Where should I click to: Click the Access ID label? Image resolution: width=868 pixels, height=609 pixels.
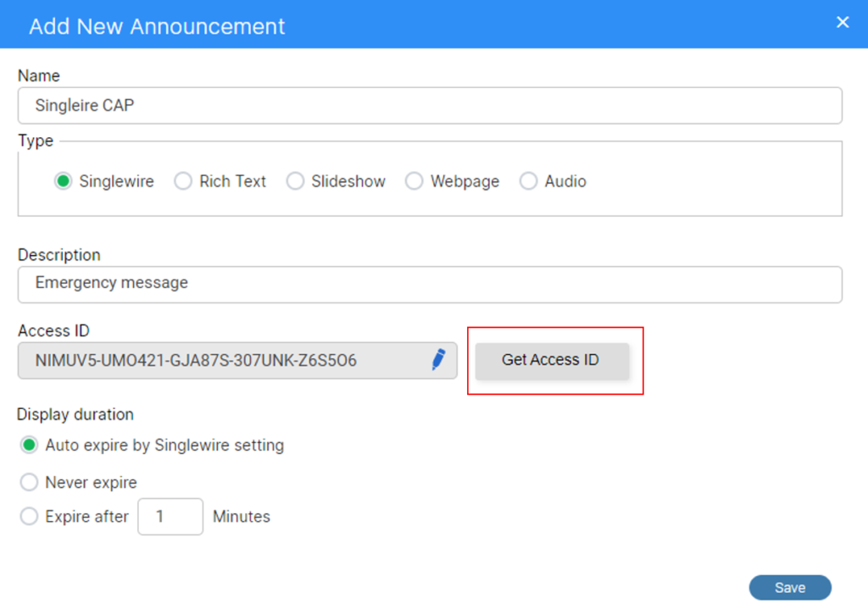(x=53, y=330)
